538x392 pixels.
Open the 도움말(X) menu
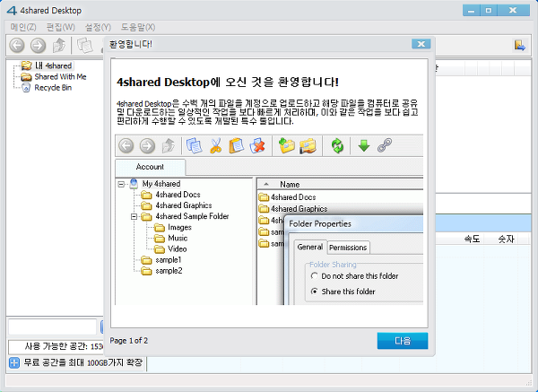pyautogui.click(x=138, y=27)
